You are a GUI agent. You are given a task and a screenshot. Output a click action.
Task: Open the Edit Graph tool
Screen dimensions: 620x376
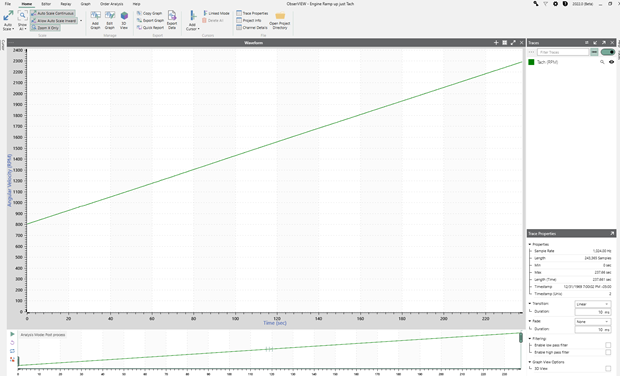point(110,16)
